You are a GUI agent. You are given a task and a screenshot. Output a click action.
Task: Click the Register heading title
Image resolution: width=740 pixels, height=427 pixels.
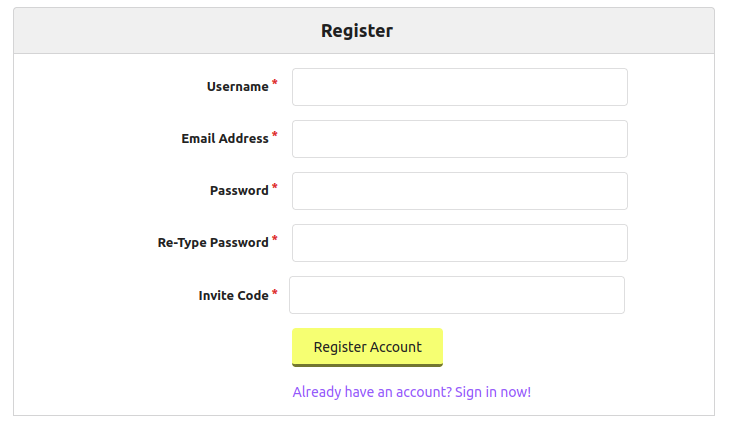pyautogui.click(x=357, y=31)
